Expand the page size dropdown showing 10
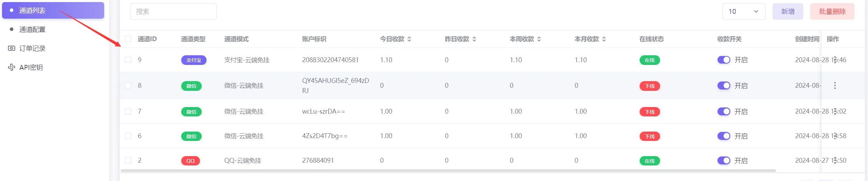 [x=743, y=11]
